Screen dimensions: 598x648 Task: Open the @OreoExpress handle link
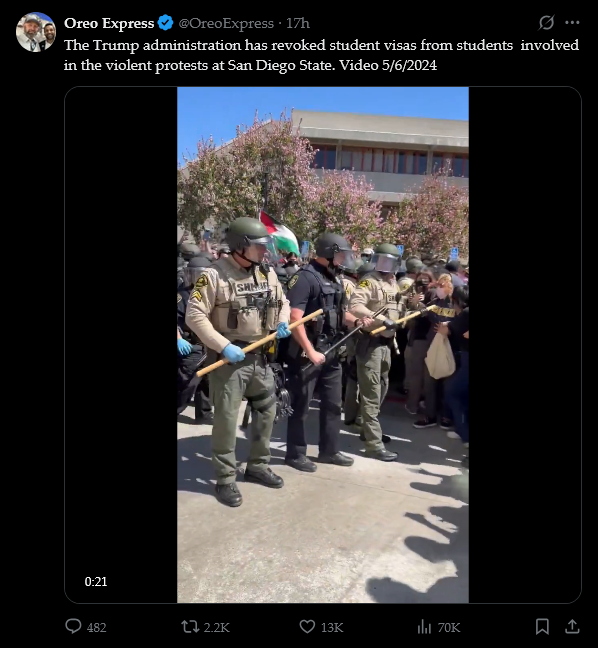click(x=226, y=23)
